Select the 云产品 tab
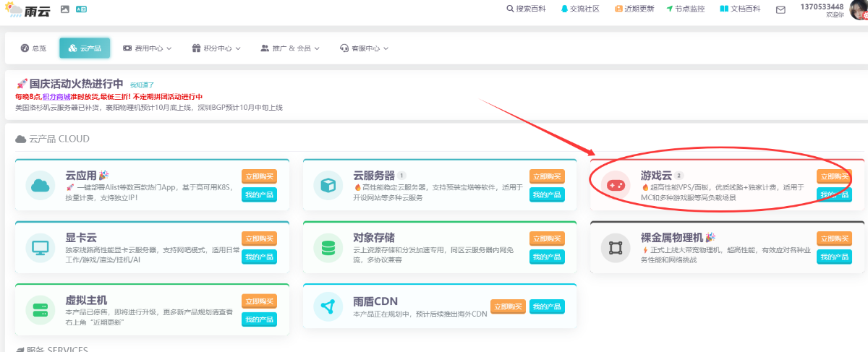868x352 pixels. [x=85, y=48]
